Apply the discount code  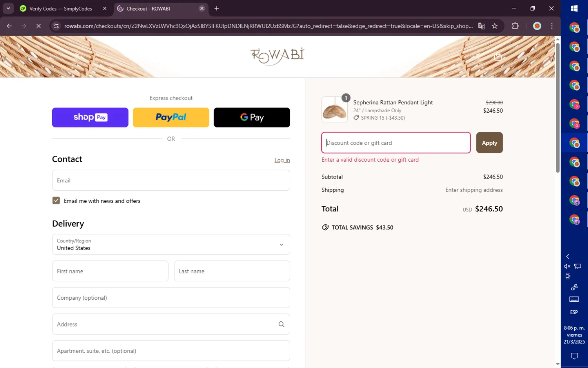[x=489, y=143]
